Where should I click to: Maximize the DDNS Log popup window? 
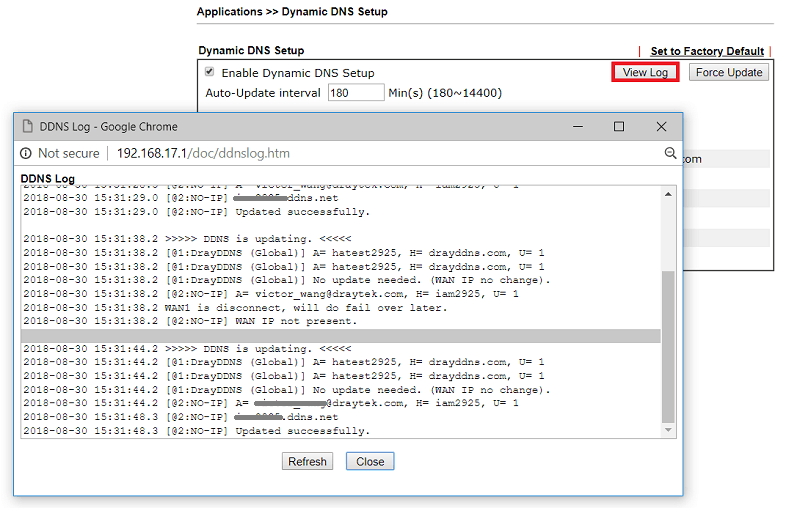(619, 127)
